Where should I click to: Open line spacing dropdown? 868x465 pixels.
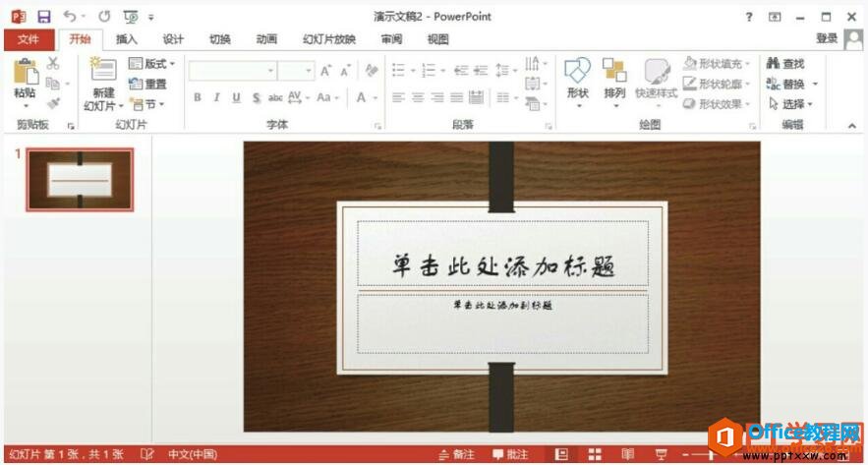coord(505,71)
